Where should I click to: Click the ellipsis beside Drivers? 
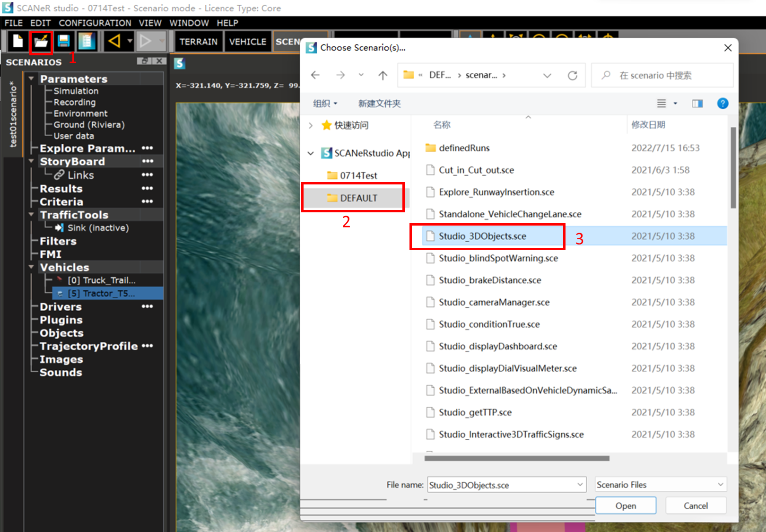coord(148,306)
